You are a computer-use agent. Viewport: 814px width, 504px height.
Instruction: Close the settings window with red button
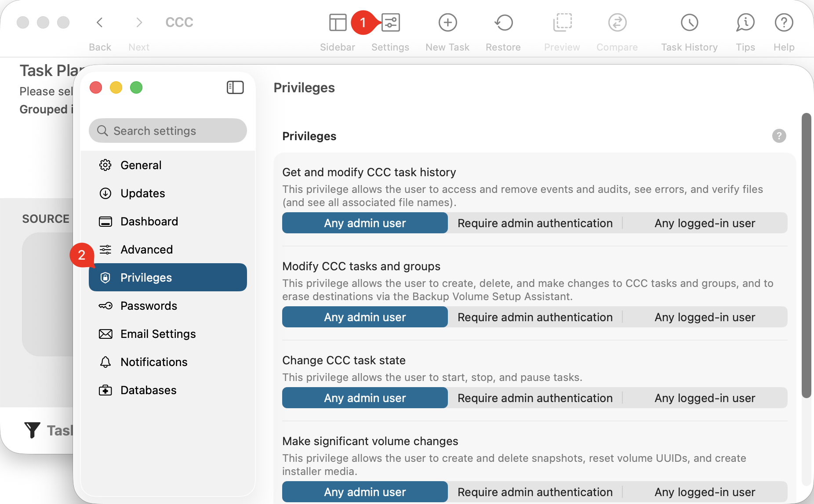(x=96, y=87)
